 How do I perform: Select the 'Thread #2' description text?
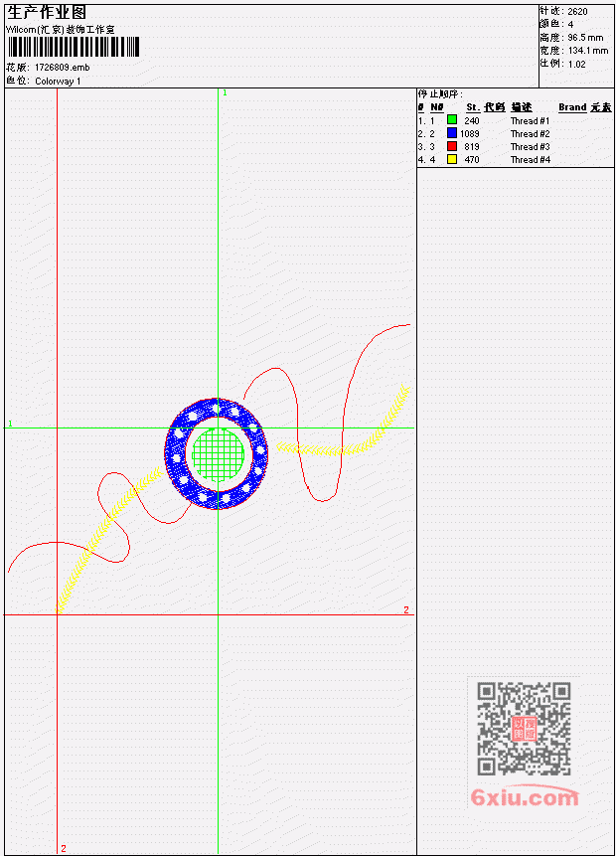[x=530, y=134]
